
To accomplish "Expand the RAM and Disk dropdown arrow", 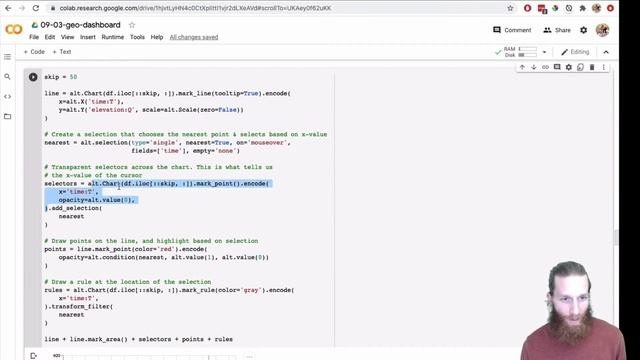I will pyautogui.click(x=544, y=52).
